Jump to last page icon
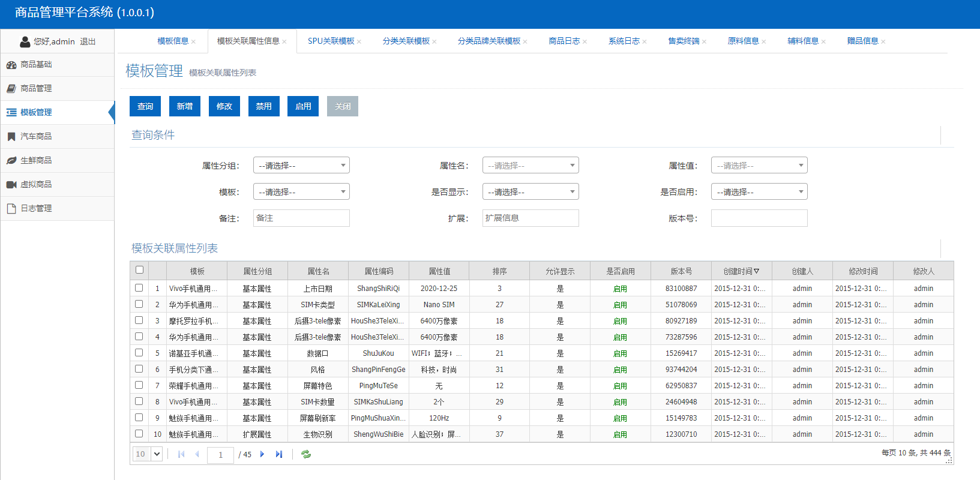Viewport: 980px width, 480px height. (x=279, y=454)
